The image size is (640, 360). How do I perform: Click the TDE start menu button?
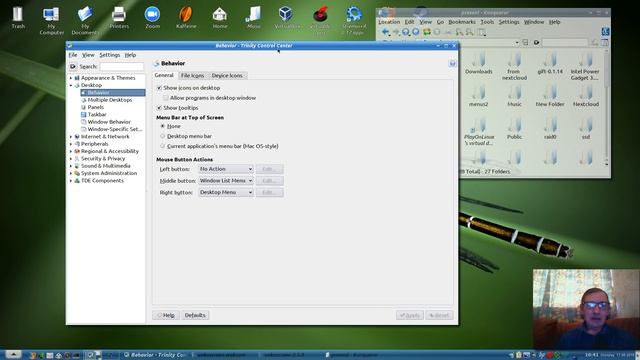[x=13, y=354]
